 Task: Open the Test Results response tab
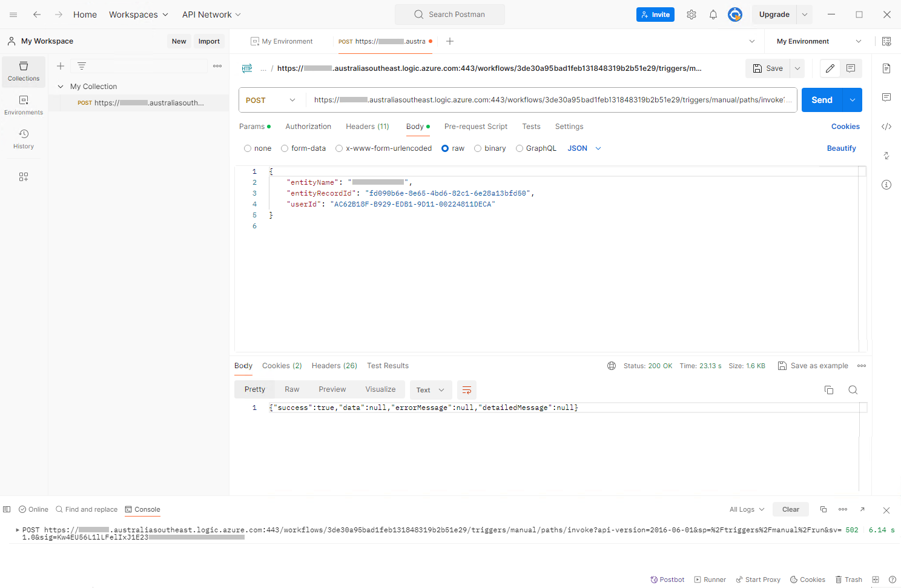coord(388,366)
